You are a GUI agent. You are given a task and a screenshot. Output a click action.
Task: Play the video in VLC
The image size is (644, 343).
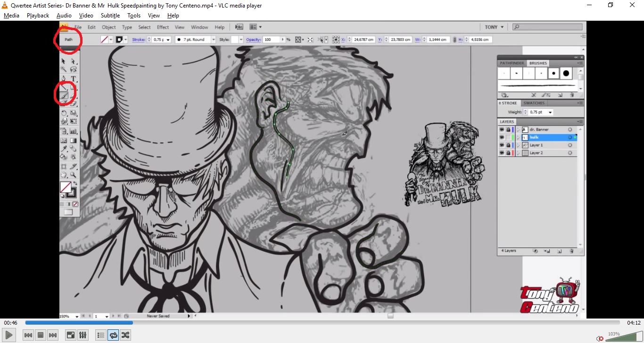[x=9, y=335]
